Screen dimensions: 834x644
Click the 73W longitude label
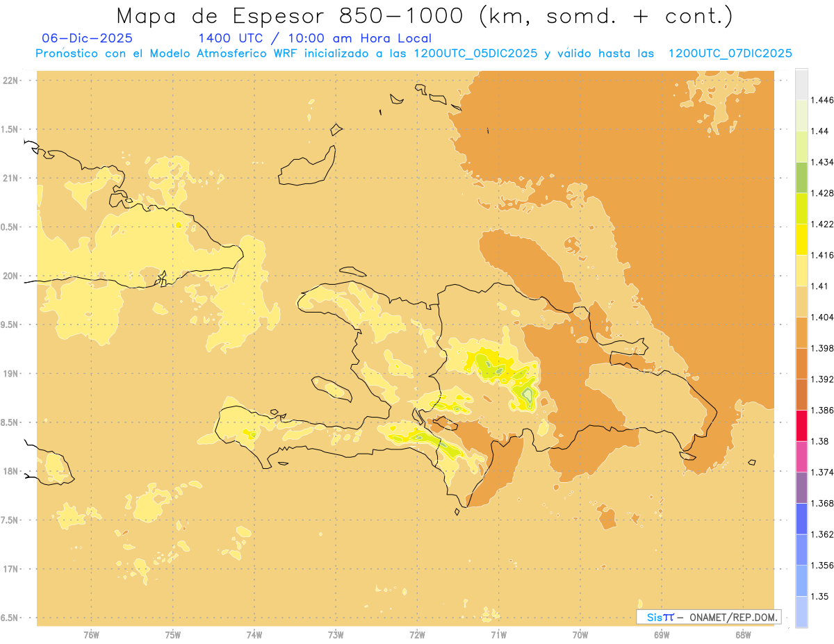(x=336, y=634)
